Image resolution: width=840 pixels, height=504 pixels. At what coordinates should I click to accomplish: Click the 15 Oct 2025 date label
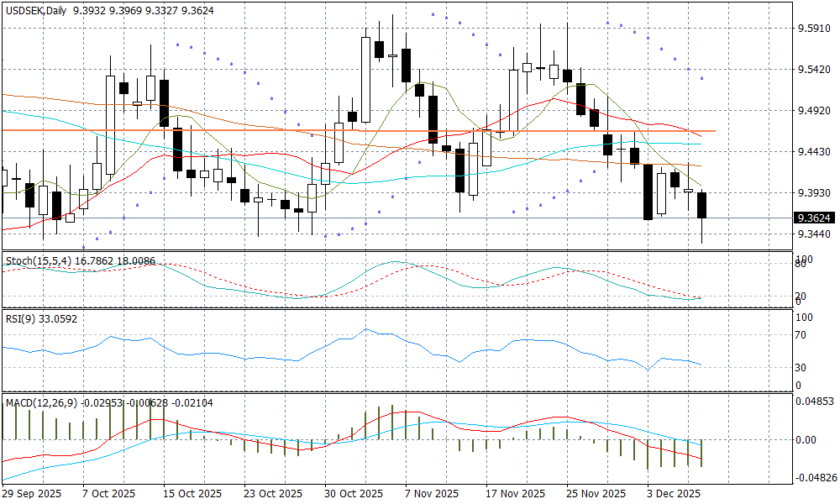(192, 493)
